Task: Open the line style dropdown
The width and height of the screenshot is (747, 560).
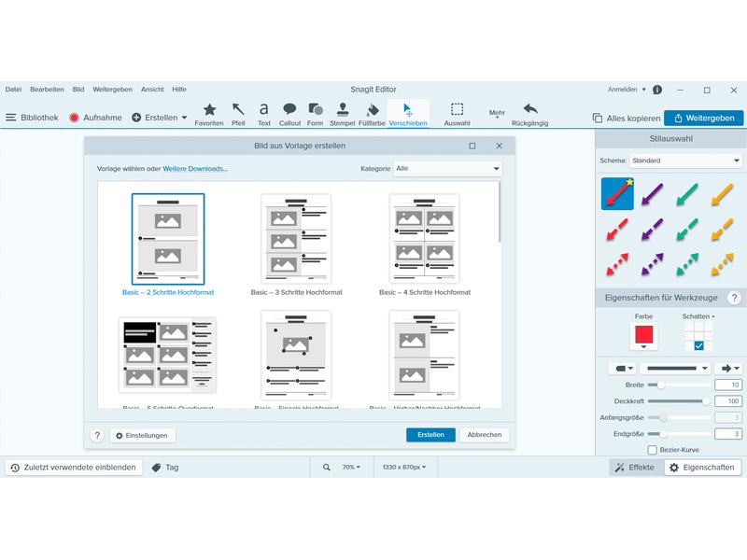Action: pyautogui.click(x=675, y=368)
